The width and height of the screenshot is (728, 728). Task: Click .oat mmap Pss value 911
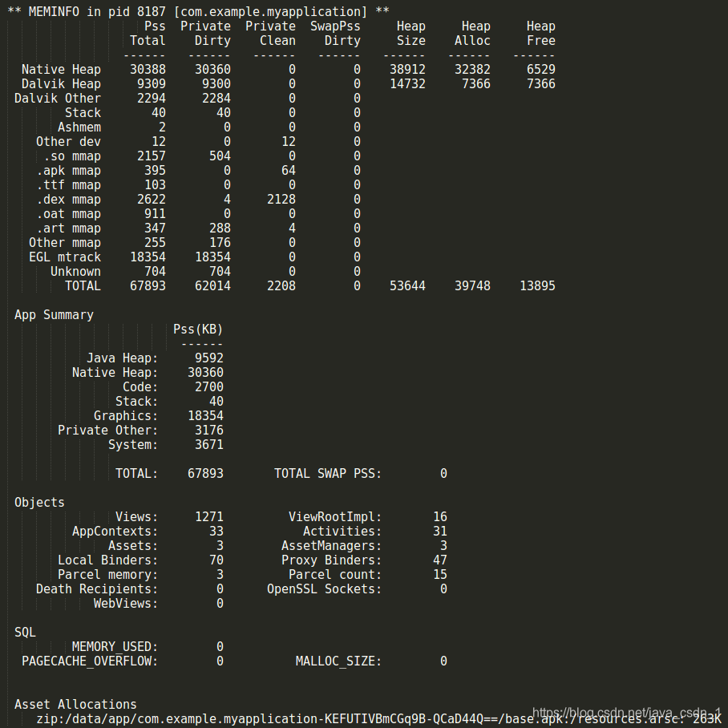[155, 213]
